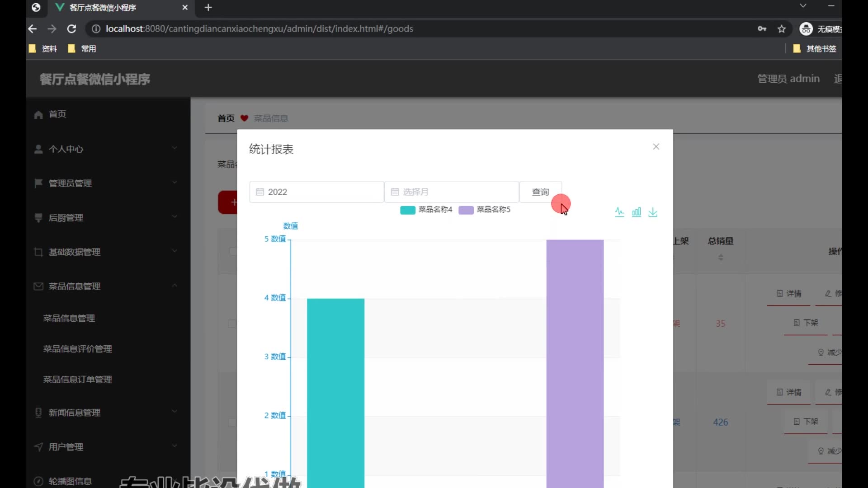Collapse 菜品信息管理 sidebar menu

[x=108, y=286]
